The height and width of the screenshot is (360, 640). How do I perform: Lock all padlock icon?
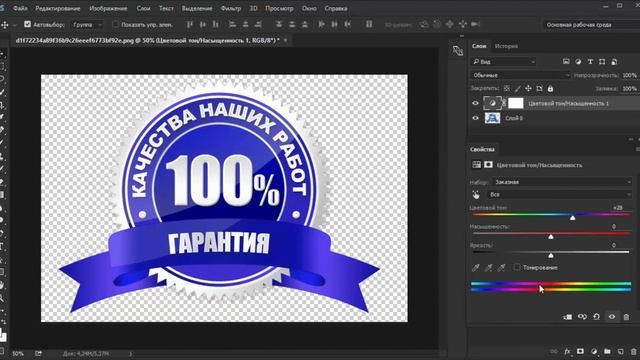coord(550,89)
